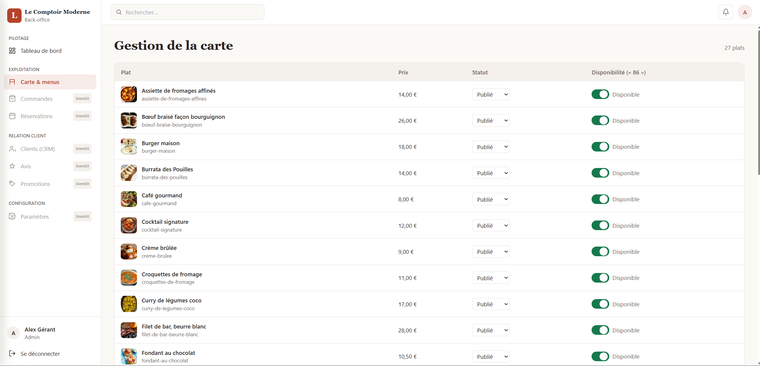Open status dropdown for Bœuf braisé bourguignon

click(x=491, y=121)
